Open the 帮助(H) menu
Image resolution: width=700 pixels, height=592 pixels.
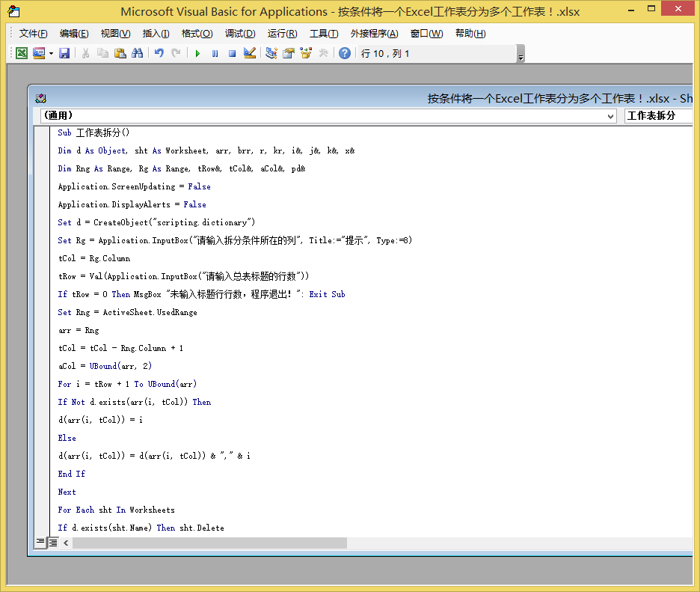pyautogui.click(x=470, y=34)
